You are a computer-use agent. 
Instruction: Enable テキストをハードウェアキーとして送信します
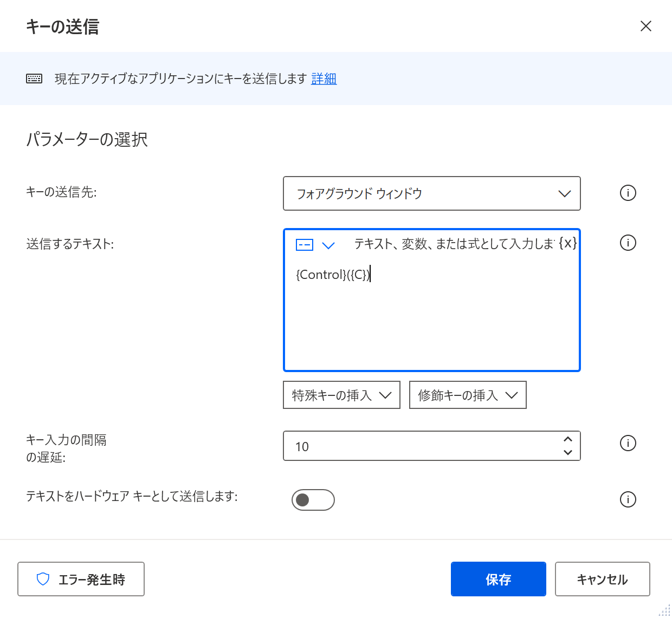pyautogui.click(x=313, y=499)
